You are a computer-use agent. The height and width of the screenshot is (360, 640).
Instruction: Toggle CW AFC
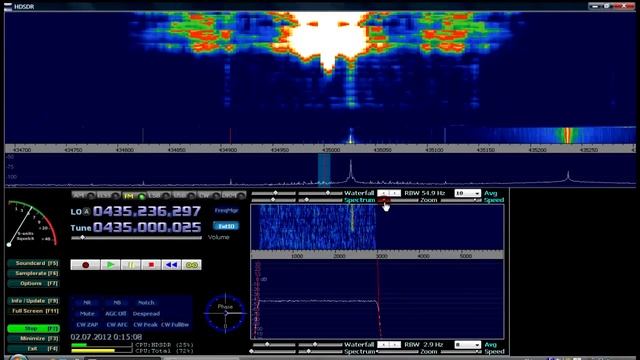pos(117,324)
